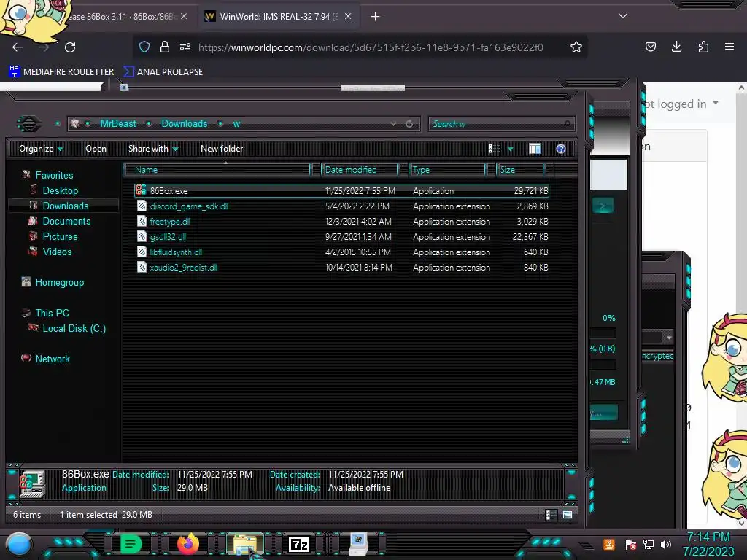Open address bar history dropdown in Explorer

click(393, 124)
